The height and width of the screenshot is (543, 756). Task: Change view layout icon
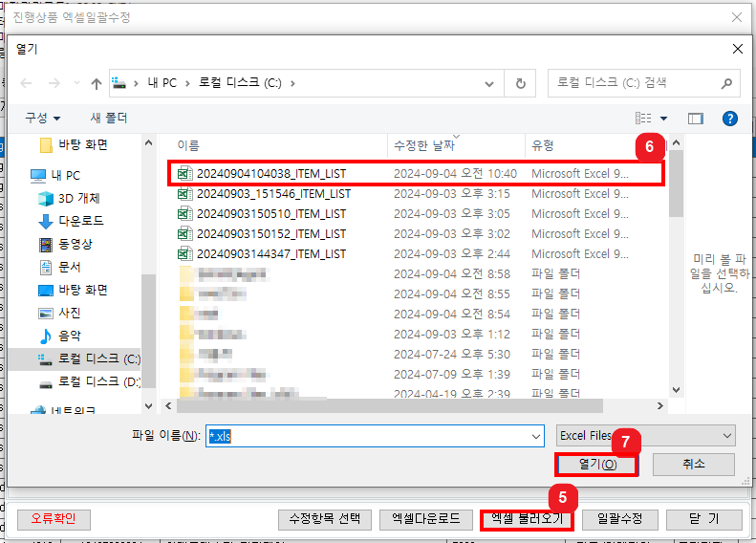tap(643, 119)
